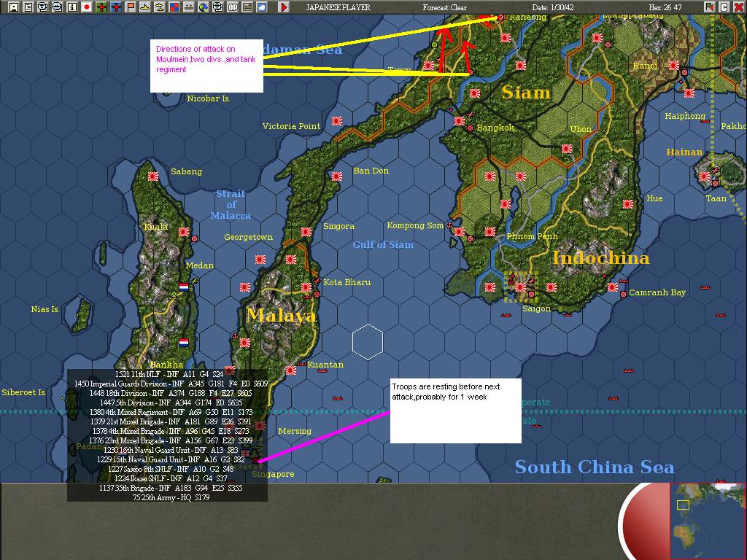
Task: Select '1378 4th Mixed Brigade' row
Action: click(171, 431)
